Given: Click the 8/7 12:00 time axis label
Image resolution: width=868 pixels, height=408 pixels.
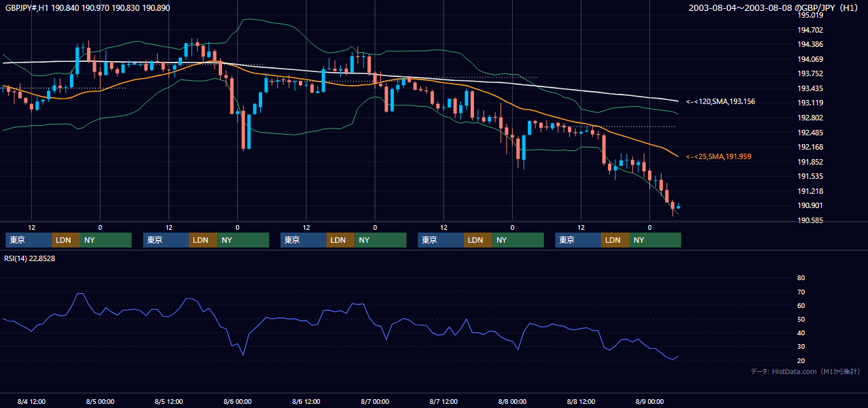Looking at the screenshot, I should pos(444,402).
